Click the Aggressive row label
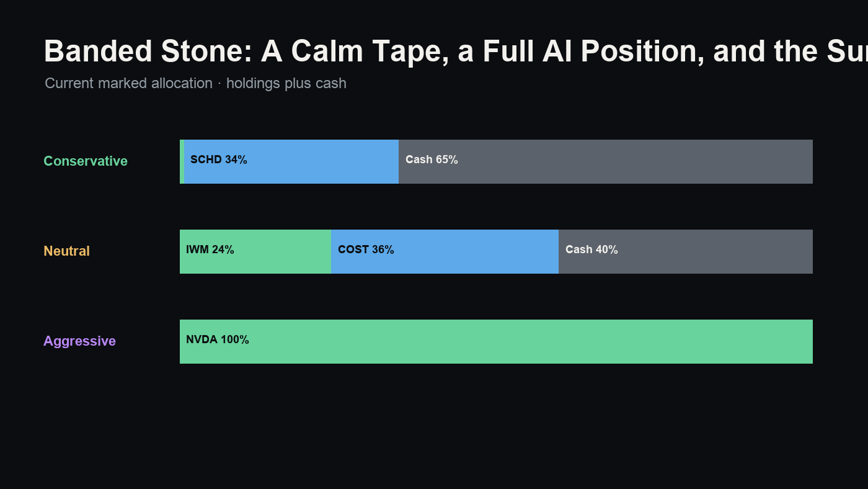Screen dimensions: 868x489 point(79,341)
